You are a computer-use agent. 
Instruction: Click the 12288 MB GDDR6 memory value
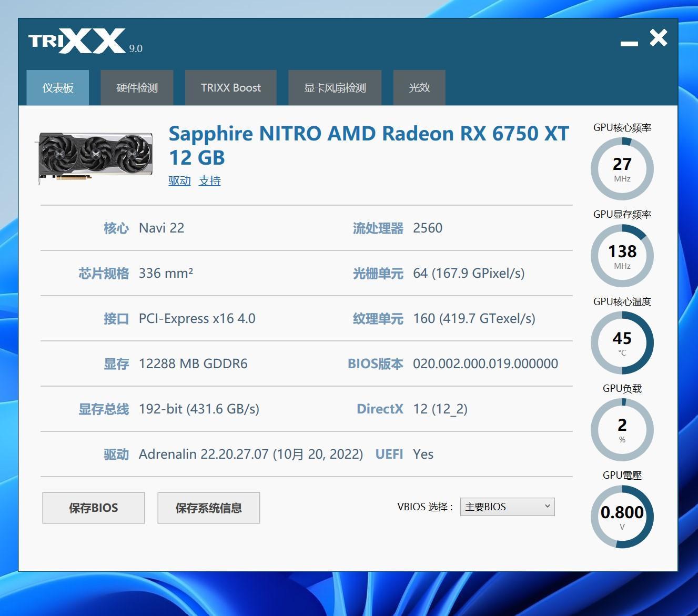(x=193, y=363)
